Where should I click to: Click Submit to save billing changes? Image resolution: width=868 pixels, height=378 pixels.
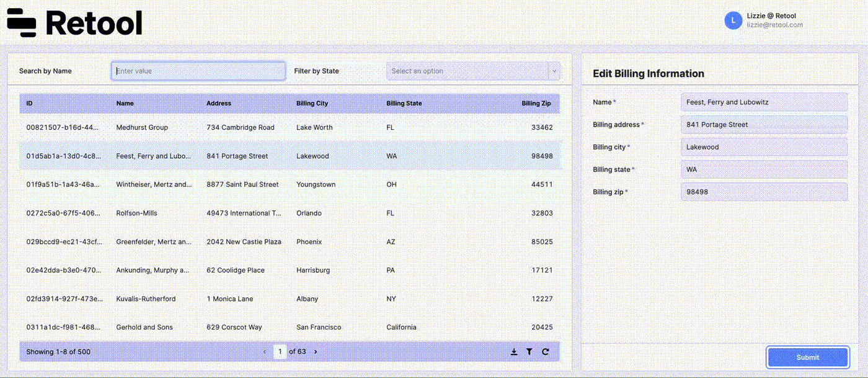click(807, 357)
